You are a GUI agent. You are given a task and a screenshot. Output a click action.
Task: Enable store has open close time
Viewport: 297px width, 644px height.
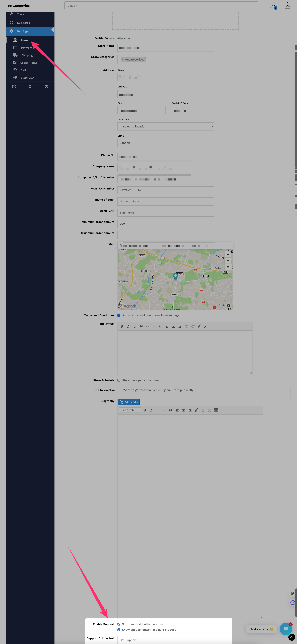coord(119,380)
